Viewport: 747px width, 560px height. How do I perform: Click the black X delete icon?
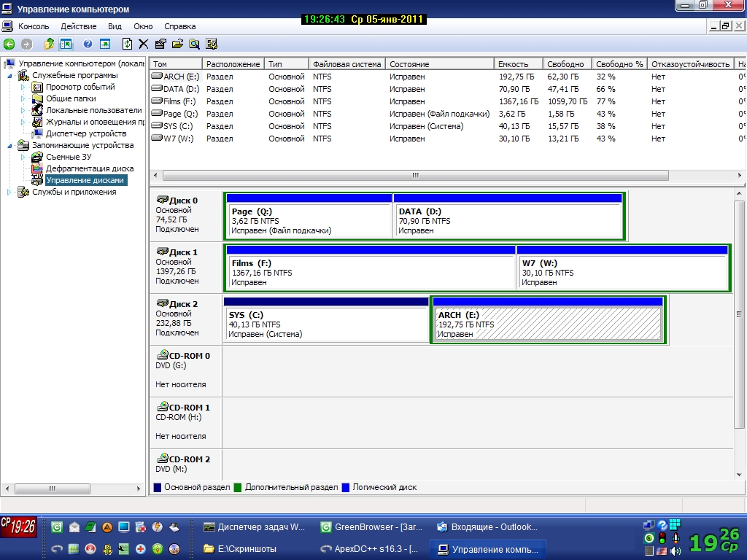[x=144, y=44]
